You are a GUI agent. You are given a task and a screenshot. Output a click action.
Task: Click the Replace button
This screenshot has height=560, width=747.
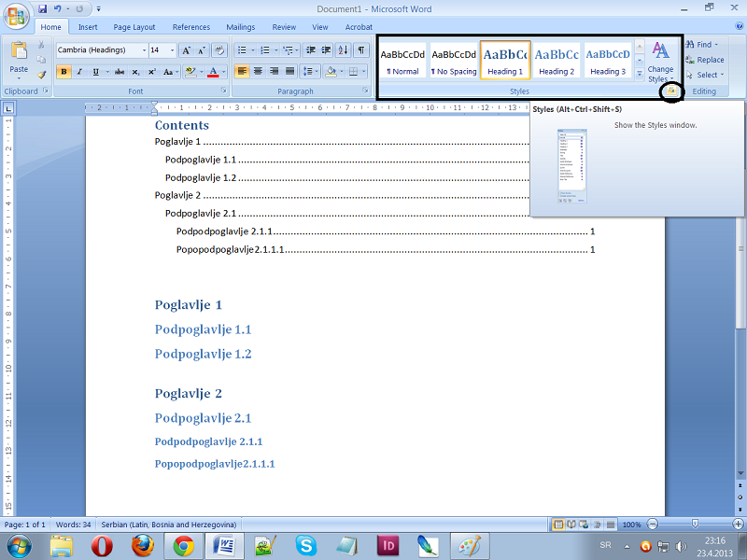[705, 60]
